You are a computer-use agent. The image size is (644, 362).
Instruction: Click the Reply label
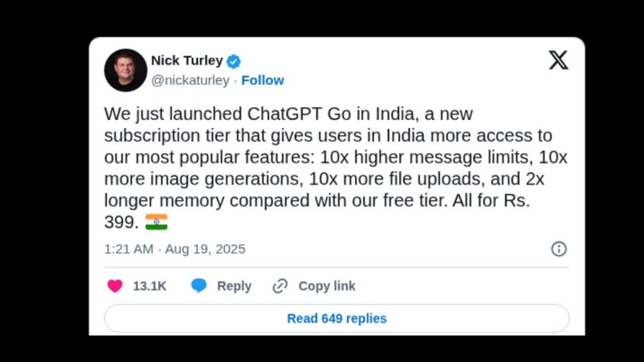(234, 286)
